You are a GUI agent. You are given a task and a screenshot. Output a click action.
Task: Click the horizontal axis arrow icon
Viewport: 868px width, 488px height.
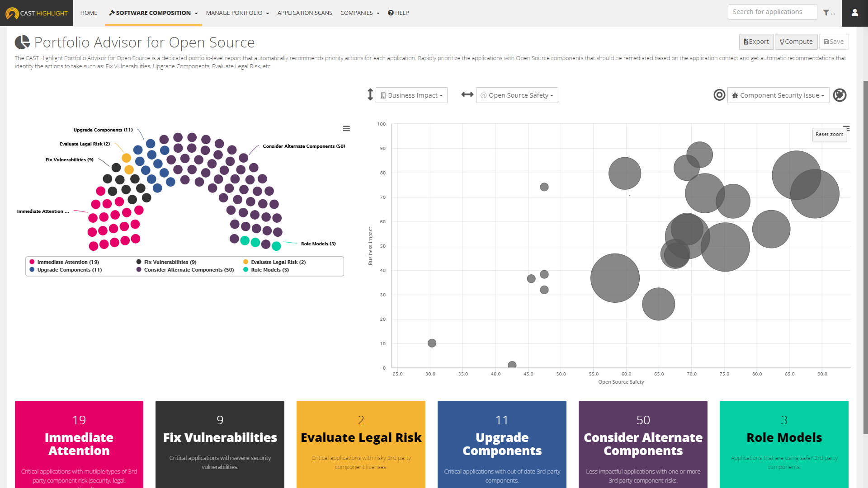click(x=467, y=95)
